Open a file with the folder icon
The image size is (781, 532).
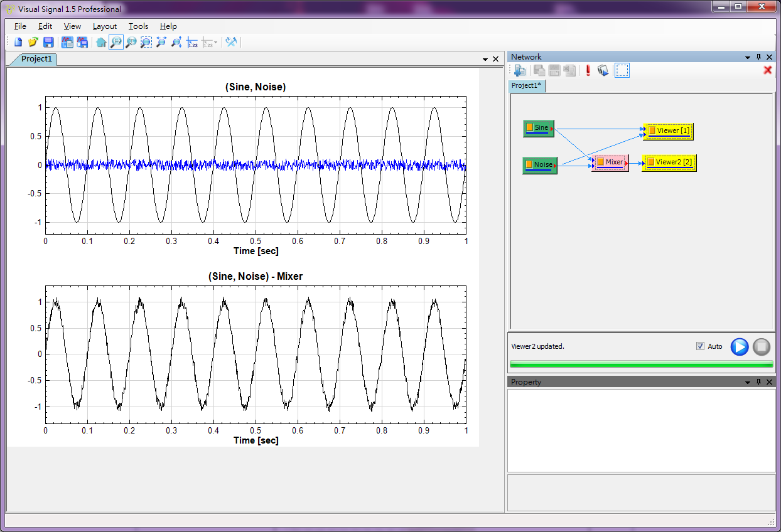33,43
